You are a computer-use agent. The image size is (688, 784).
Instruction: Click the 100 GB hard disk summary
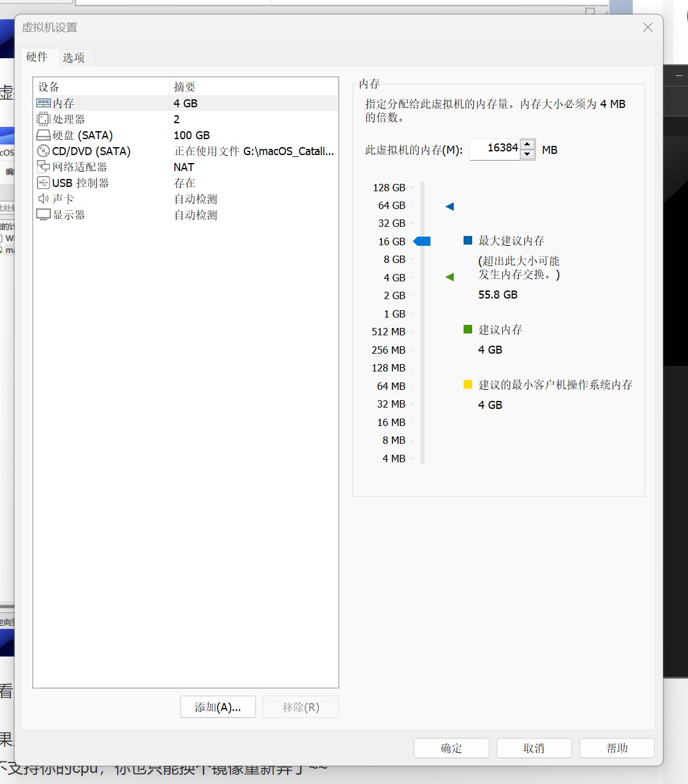click(191, 135)
